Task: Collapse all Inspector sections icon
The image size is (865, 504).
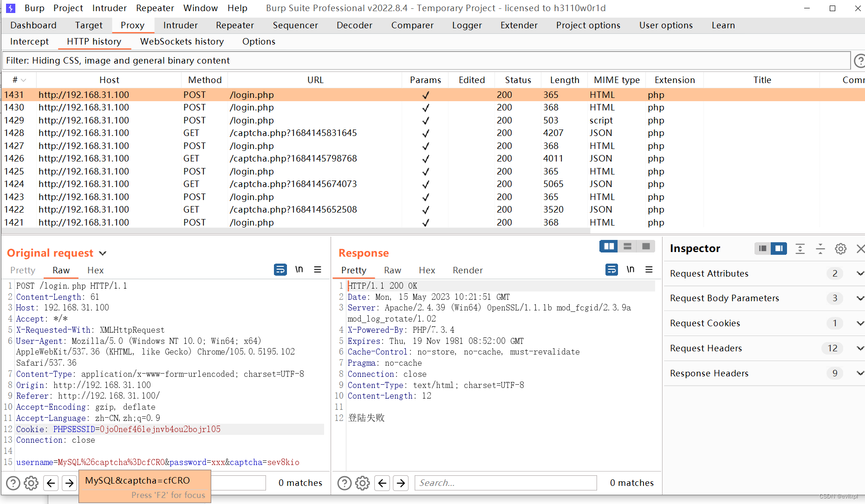Action: [x=820, y=249]
